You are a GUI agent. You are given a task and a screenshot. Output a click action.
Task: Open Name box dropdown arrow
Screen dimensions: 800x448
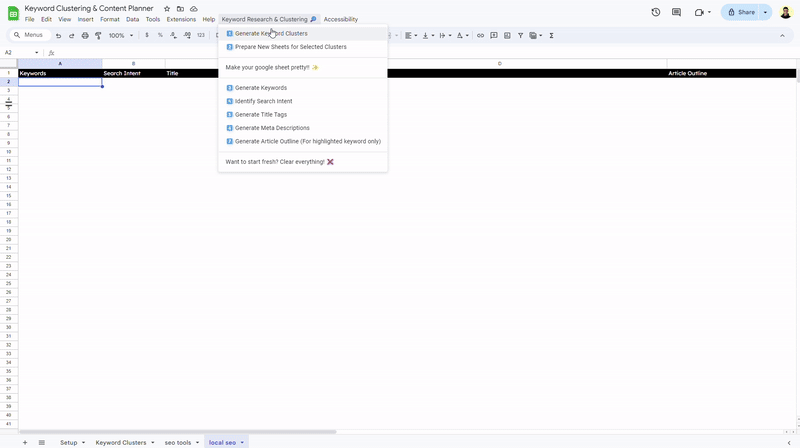[x=37, y=53]
